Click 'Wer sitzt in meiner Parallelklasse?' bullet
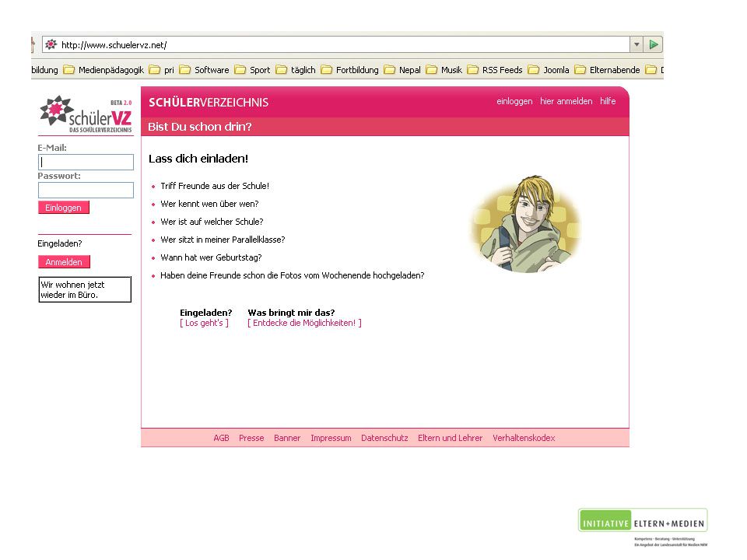The width and height of the screenshot is (747, 560). (223, 240)
